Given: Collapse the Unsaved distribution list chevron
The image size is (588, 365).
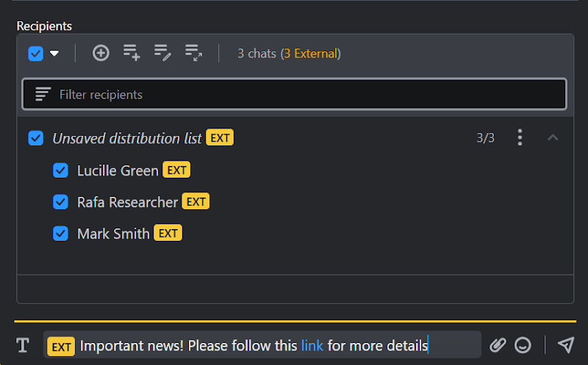Looking at the screenshot, I should click(553, 137).
